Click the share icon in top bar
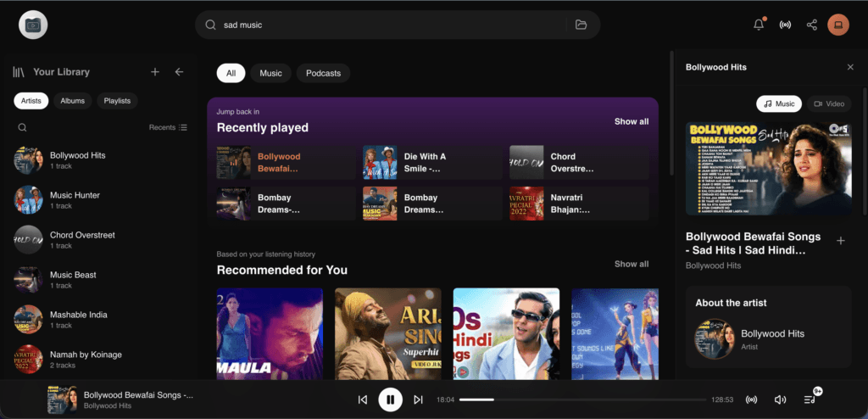Image resolution: width=868 pixels, height=419 pixels. click(811, 25)
